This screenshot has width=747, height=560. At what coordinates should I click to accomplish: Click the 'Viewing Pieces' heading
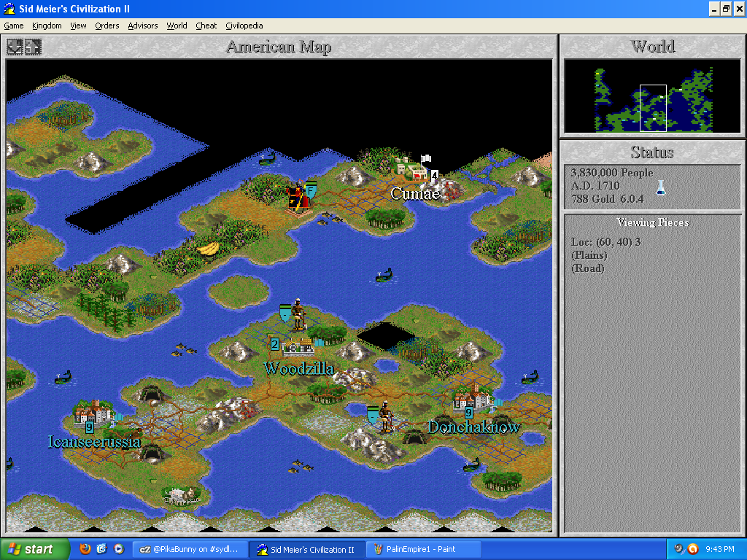[x=653, y=222]
